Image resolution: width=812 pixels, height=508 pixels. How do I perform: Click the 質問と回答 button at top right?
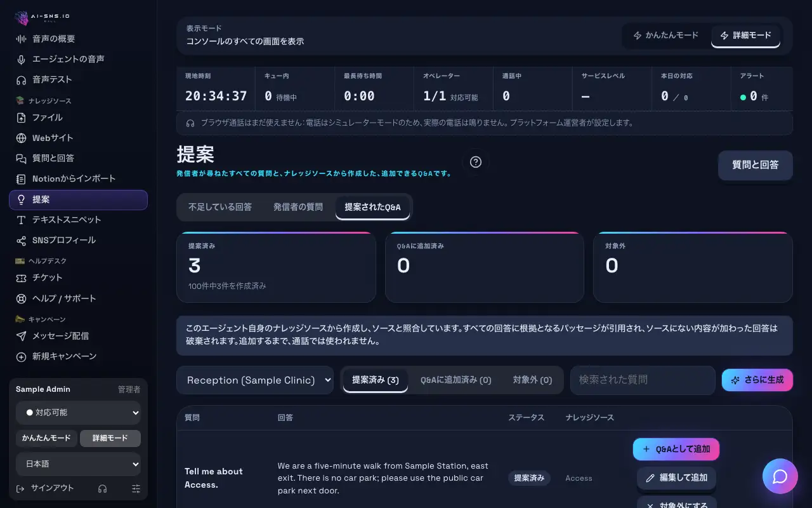coord(756,165)
